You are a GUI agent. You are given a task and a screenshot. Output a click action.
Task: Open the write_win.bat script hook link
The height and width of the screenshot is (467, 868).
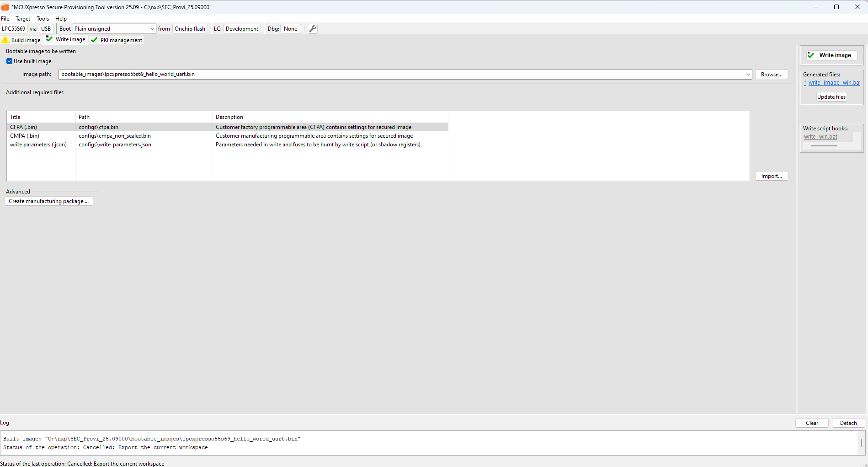tap(820, 137)
